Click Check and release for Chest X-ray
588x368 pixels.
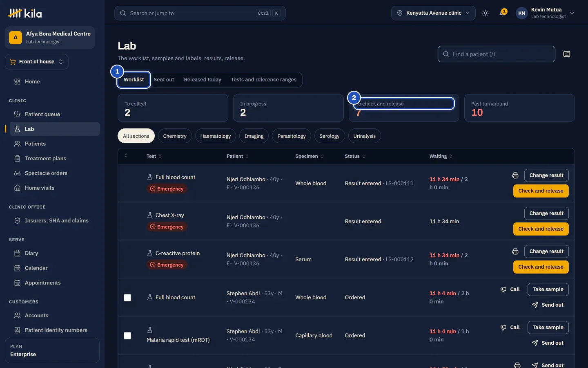coord(541,229)
